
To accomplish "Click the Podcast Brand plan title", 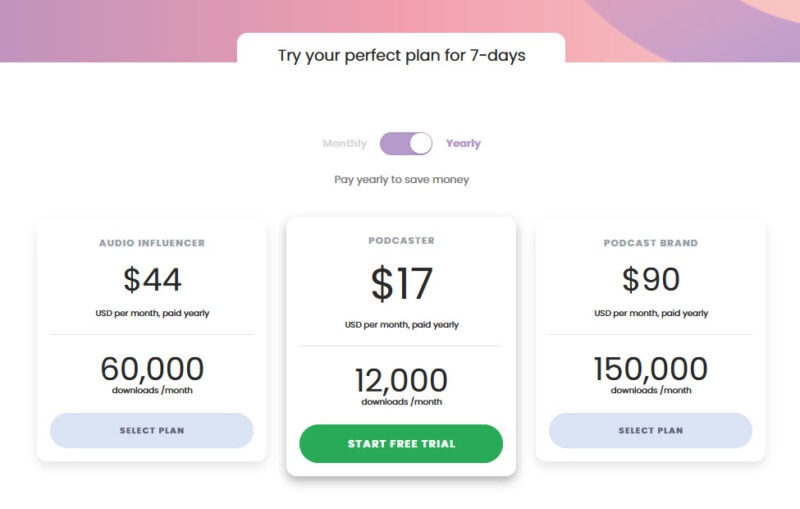I will pyautogui.click(x=651, y=243).
